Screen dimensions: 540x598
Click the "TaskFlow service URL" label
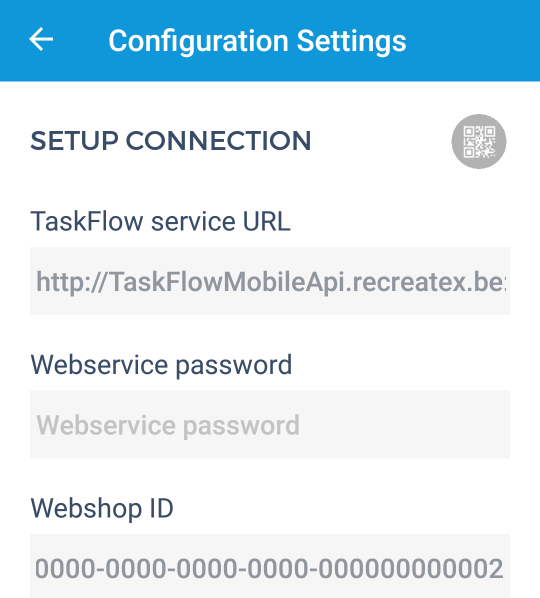click(x=161, y=221)
